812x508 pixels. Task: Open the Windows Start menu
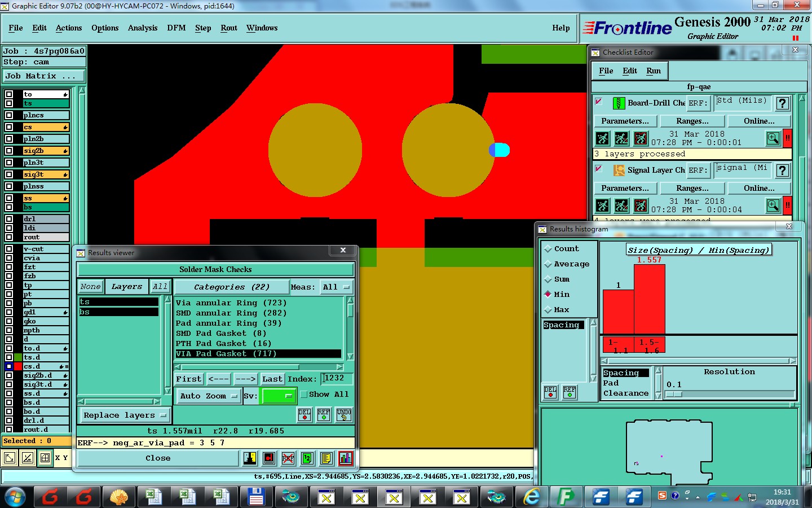(x=15, y=497)
